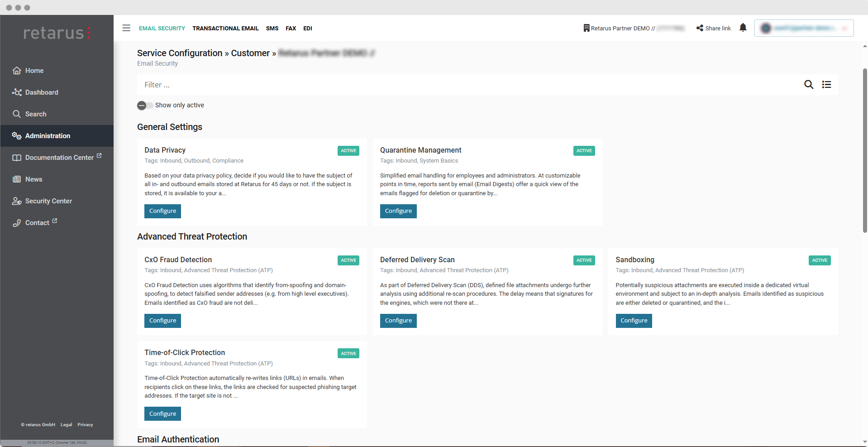The width and height of the screenshot is (868, 447).
Task: Click the News newspaper icon
Action: click(x=17, y=179)
